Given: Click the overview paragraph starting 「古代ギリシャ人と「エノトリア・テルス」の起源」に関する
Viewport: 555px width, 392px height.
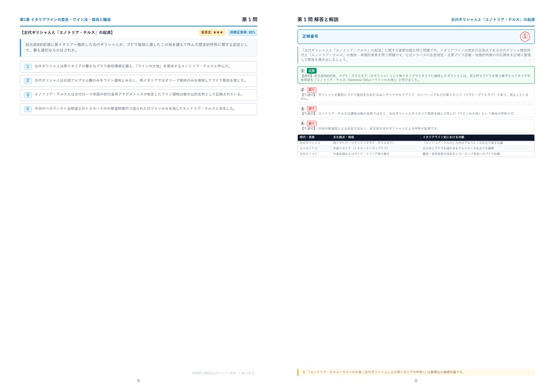Looking at the screenshot, I should (x=416, y=55).
